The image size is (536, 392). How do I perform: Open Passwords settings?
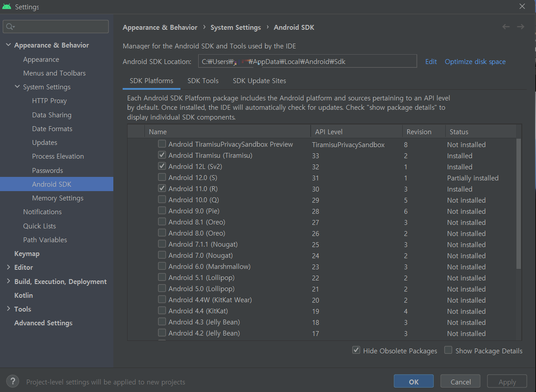tap(48, 171)
